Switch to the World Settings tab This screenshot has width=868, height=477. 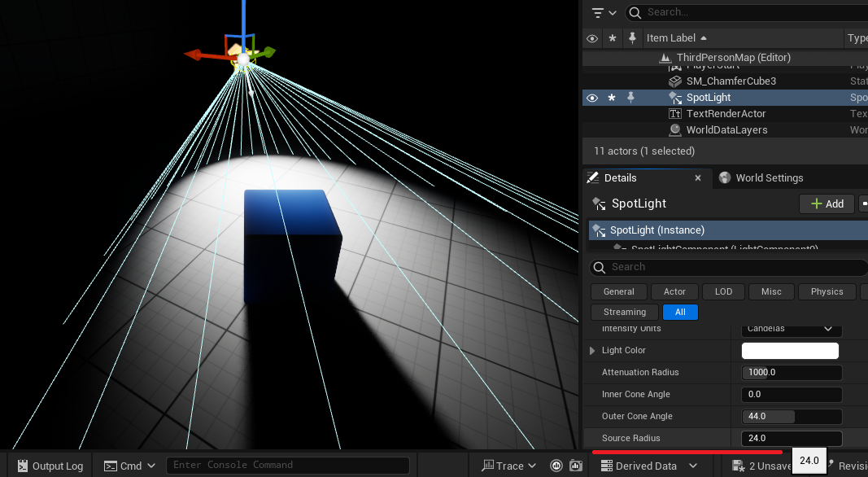click(x=769, y=177)
